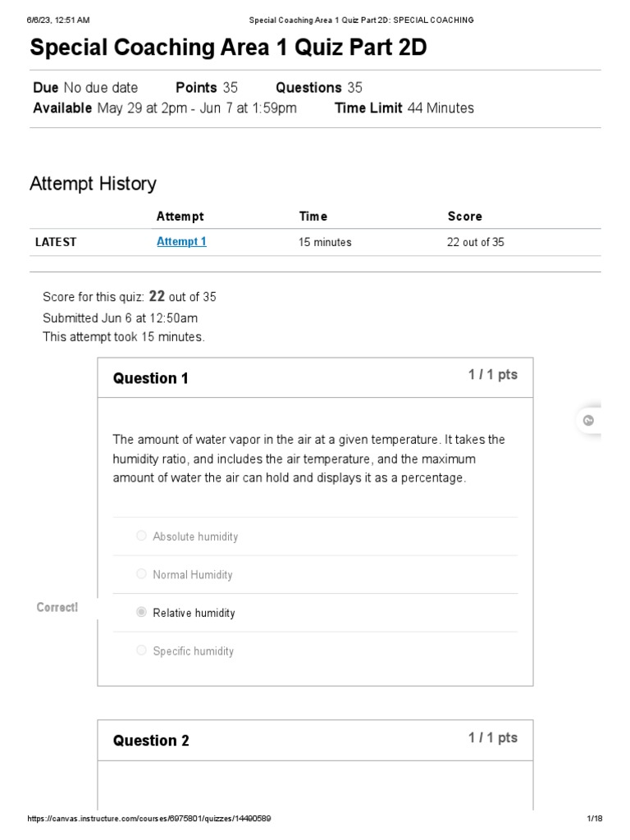The height and width of the screenshot is (840, 630).
Task: Click the Question 2 header
Action: pos(151,741)
